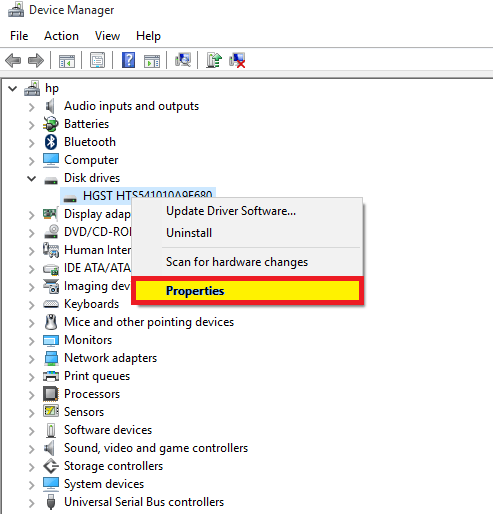Select Uninstall from context menu
This screenshot has height=514, width=493.
189,233
